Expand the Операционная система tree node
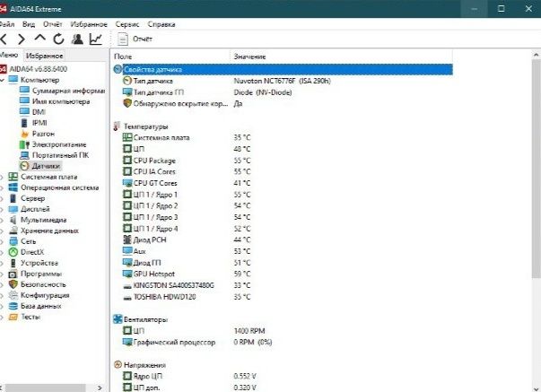The image size is (541, 392). (x=2, y=188)
